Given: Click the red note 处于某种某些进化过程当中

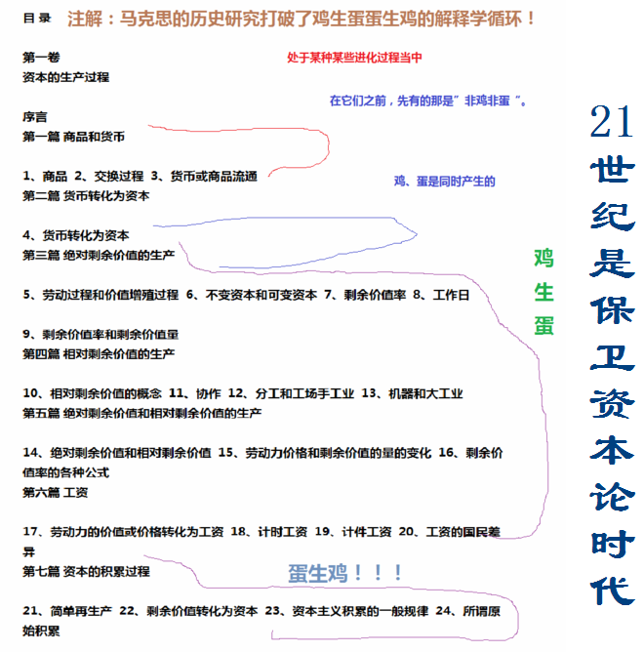Looking at the screenshot, I should tap(354, 58).
